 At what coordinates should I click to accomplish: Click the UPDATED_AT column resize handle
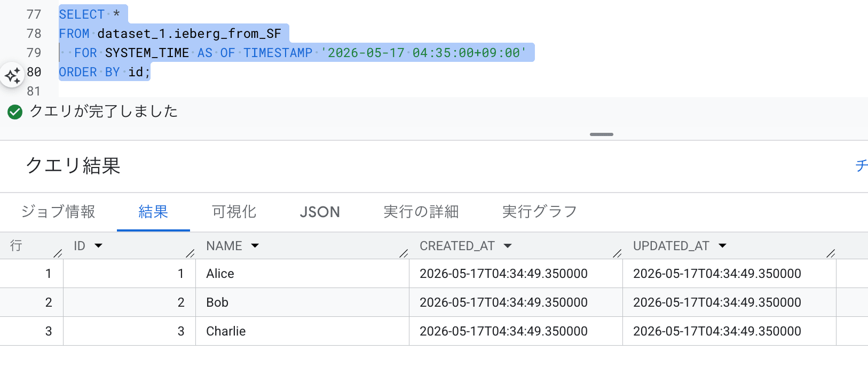pos(831,253)
